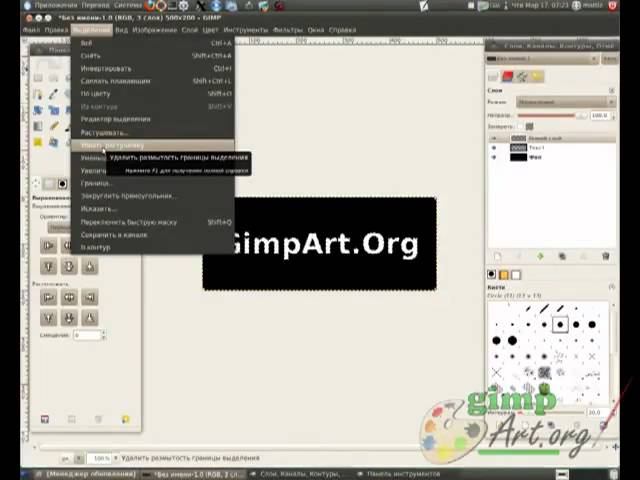Click the opacity value stepper arrows

(613, 116)
